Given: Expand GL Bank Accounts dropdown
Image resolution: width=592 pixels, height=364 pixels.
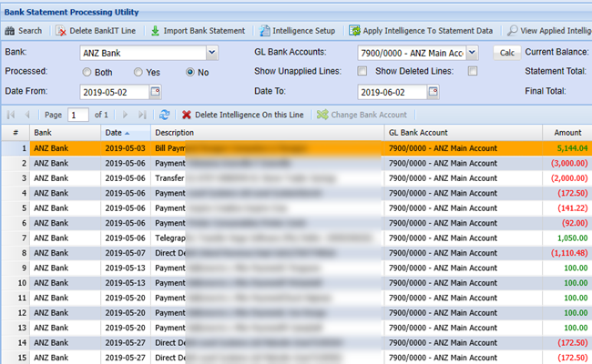Looking at the screenshot, I should 472,53.
